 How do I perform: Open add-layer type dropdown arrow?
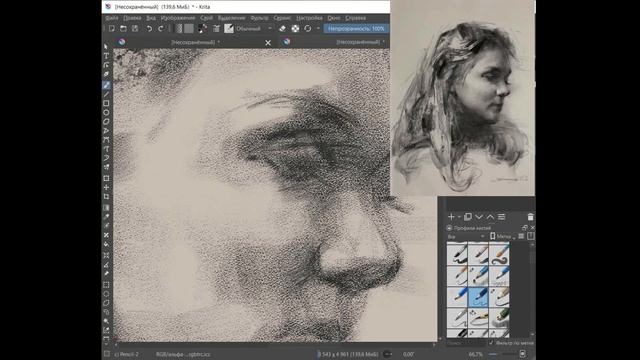click(x=459, y=217)
